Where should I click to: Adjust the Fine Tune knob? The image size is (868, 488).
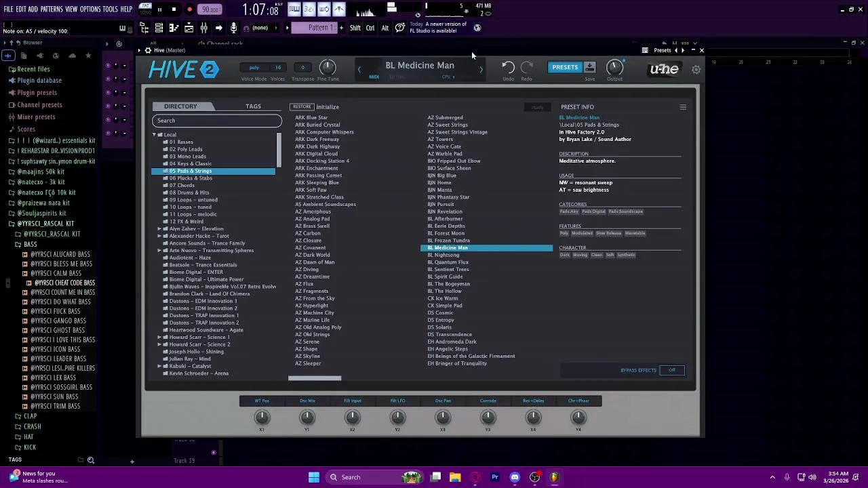[328, 67]
